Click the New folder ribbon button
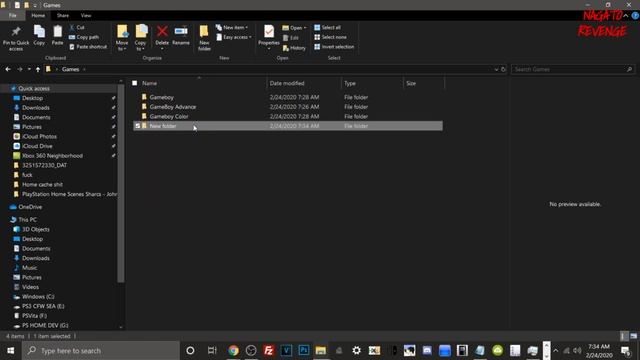Image resolution: width=640 pixels, height=360 pixels. pos(204,38)
